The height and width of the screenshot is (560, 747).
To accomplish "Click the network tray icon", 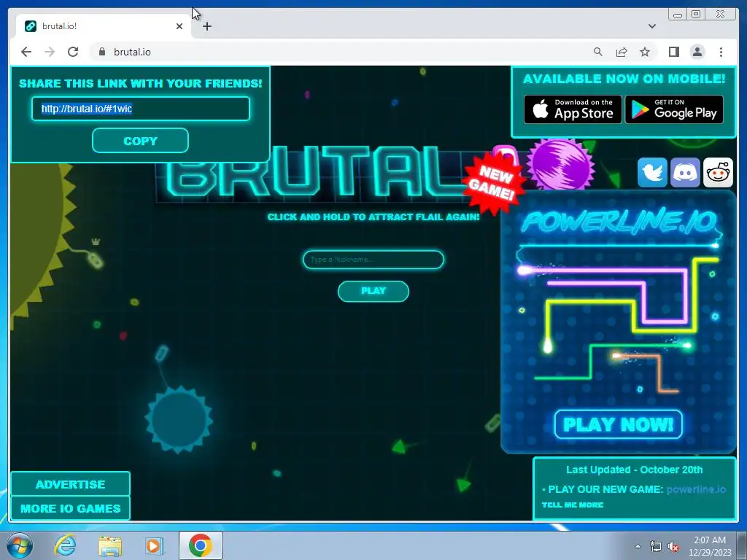I will click(x=656, y=546).
